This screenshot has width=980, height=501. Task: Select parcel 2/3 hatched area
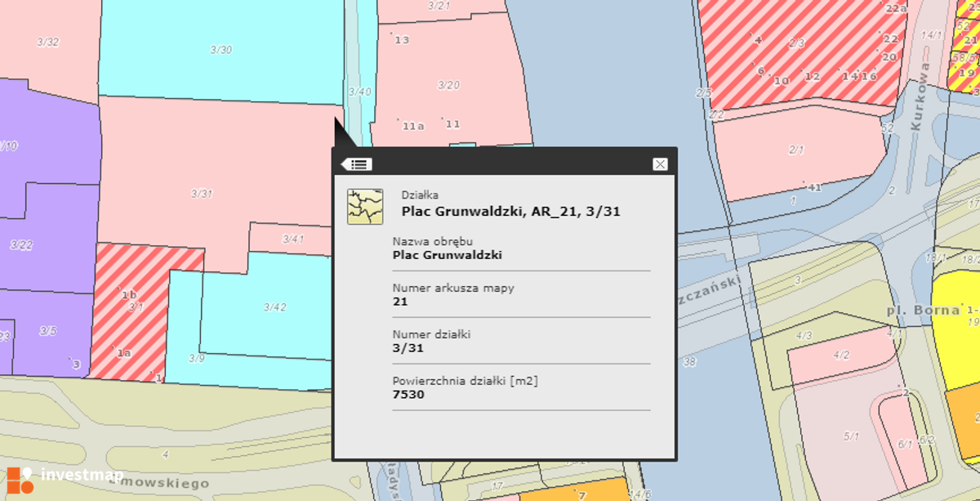point(796,43)
